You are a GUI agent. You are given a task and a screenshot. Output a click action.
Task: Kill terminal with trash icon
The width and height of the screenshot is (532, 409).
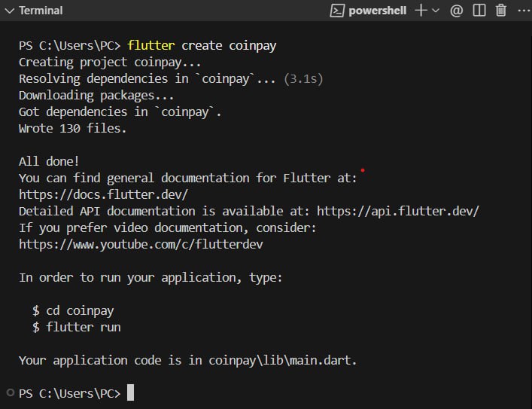[501, 11]
